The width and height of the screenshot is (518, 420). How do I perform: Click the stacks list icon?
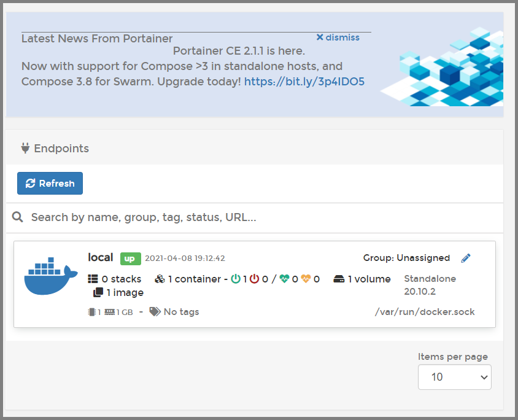[93, 279]
